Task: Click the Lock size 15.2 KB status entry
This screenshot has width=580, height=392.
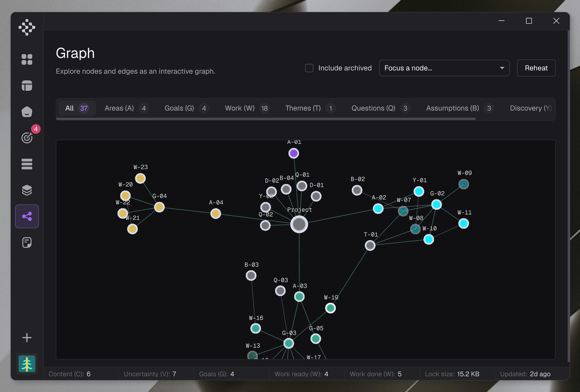Action: pyautogui.click(x=452, y=374)
